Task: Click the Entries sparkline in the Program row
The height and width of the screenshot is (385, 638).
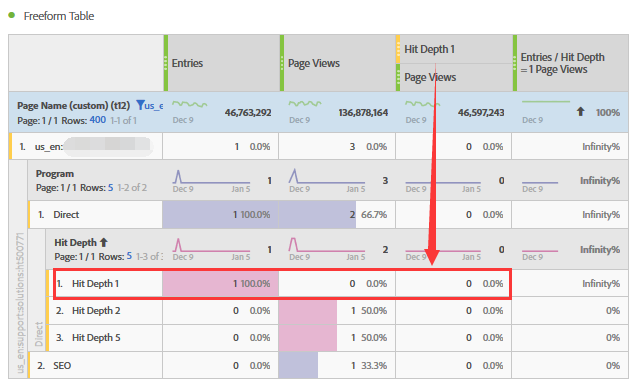Action: 211,177
